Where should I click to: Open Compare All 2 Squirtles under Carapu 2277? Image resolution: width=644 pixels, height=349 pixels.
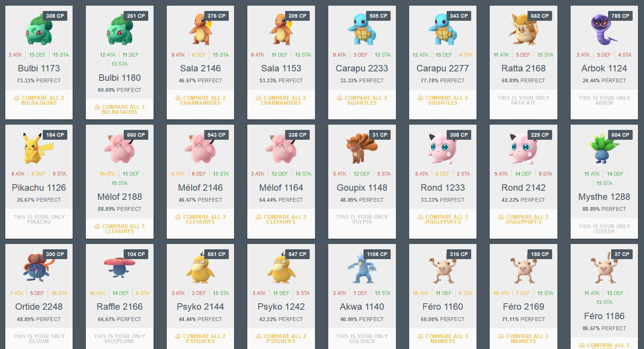click(x=443, y=100)
